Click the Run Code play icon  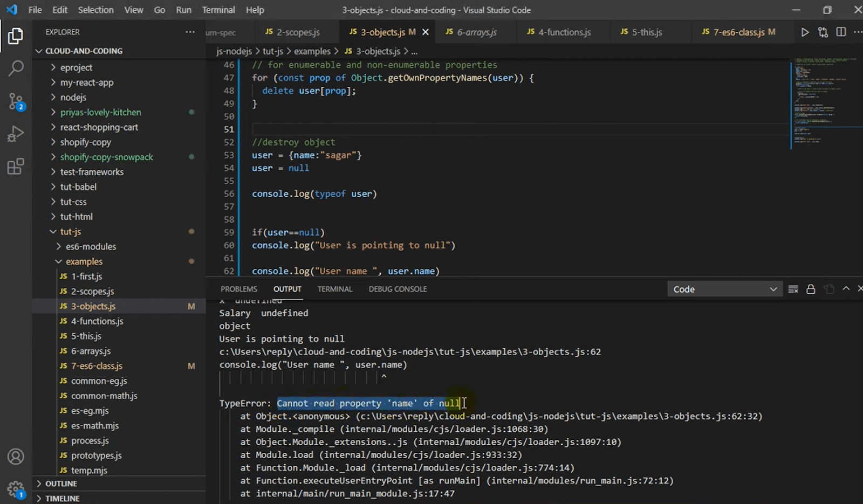(x=805, y=32)
